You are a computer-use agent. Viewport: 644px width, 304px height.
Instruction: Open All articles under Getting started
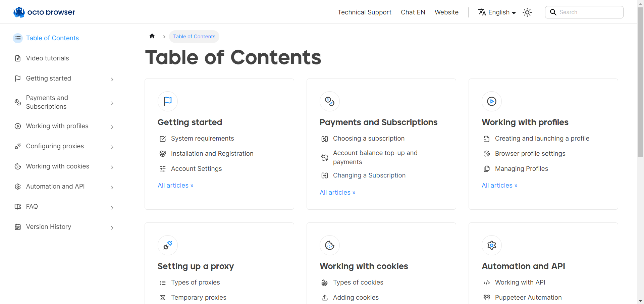point(175,185)
